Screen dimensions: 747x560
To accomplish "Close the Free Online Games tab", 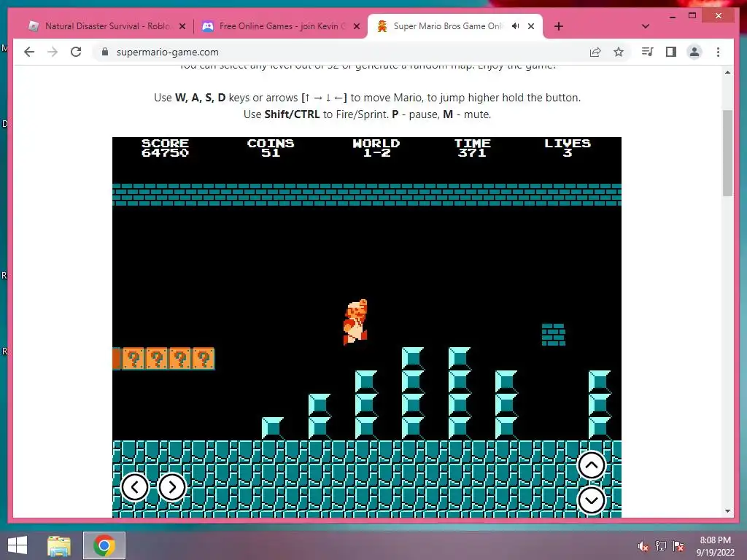I will [356, 26].
